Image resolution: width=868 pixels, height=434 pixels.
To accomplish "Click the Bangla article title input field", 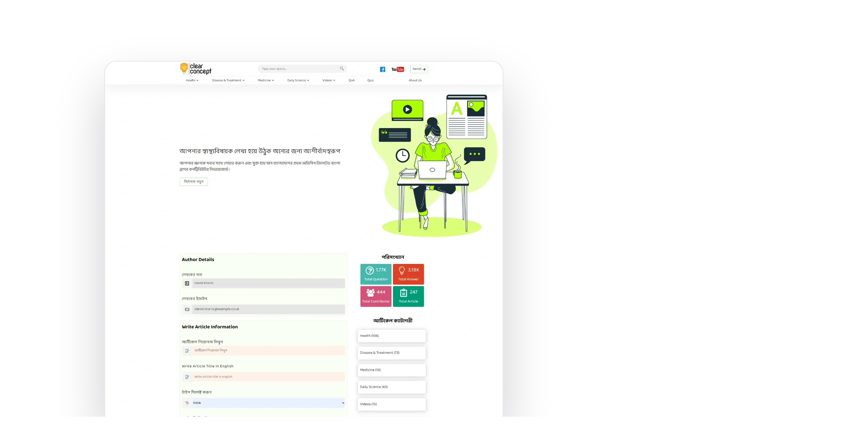I will click(x=268, y=351).
